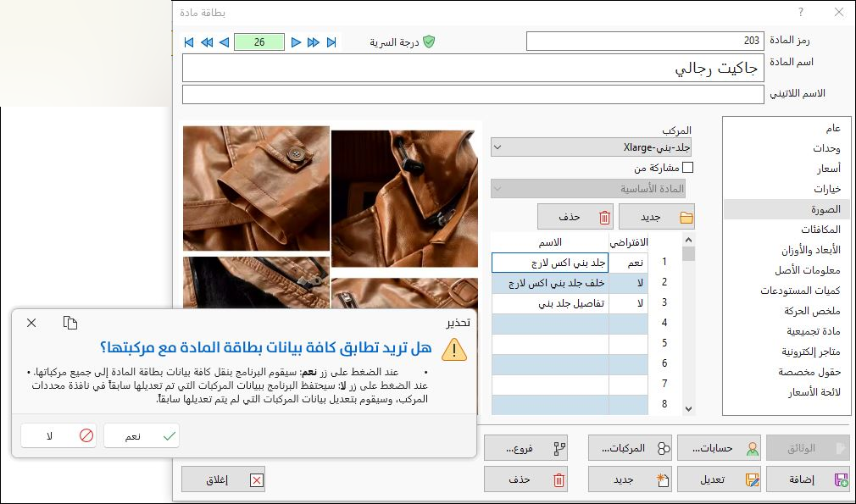The image size is (856, 504).
Task: Toggle the مشاركة من checkbox
Action: 688,168
